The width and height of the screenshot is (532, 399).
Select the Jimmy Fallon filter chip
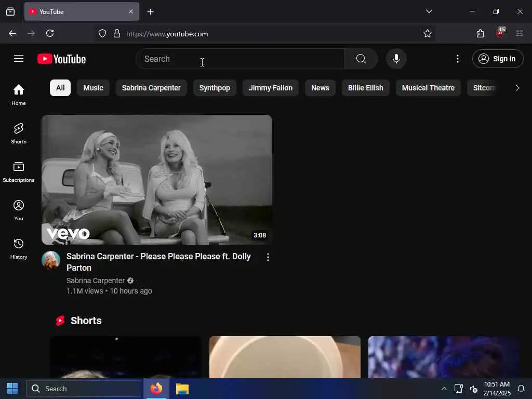pyautogui.click(x=270, y=88)
